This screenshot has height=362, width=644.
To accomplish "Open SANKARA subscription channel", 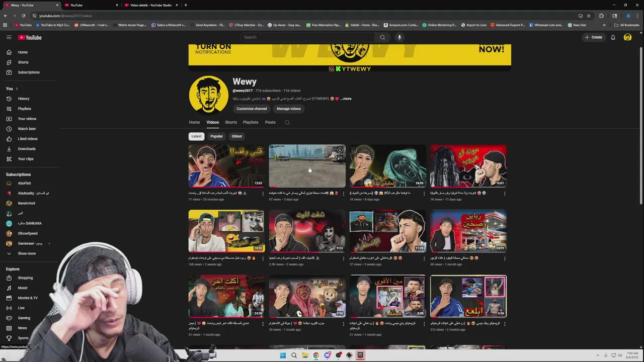I will [29, 223].
